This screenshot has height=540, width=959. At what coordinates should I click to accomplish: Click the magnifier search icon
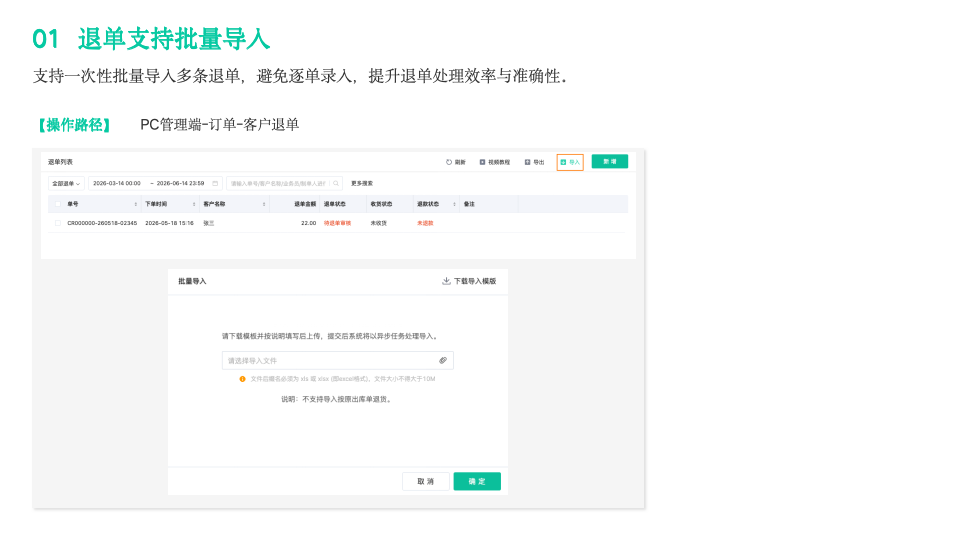tap(336, 183)
